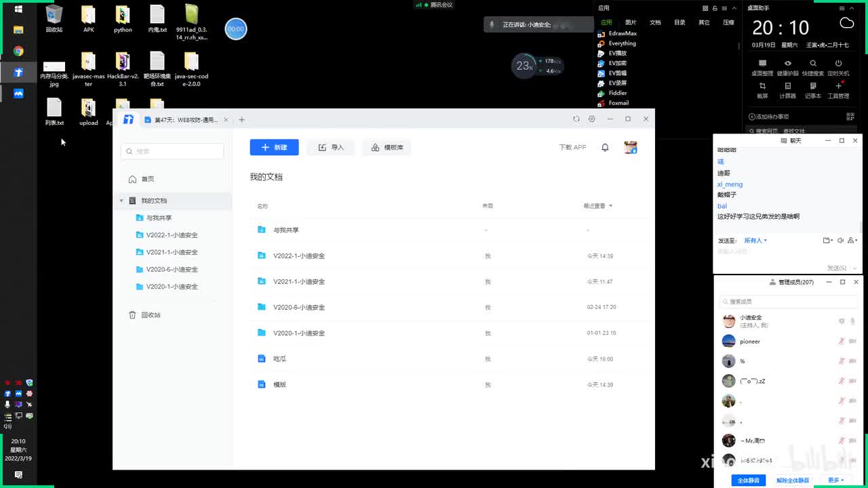Image resolution: width=868 pixels, height=488 pixels.
Task: Select V2020-6-小迪安全 in the sidebar tree
Action: pos(173,269)
